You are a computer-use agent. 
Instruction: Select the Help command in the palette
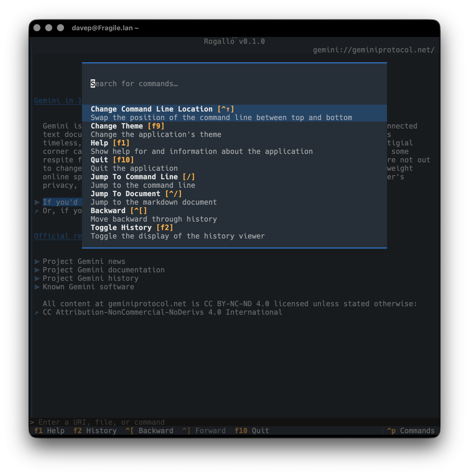234,147
